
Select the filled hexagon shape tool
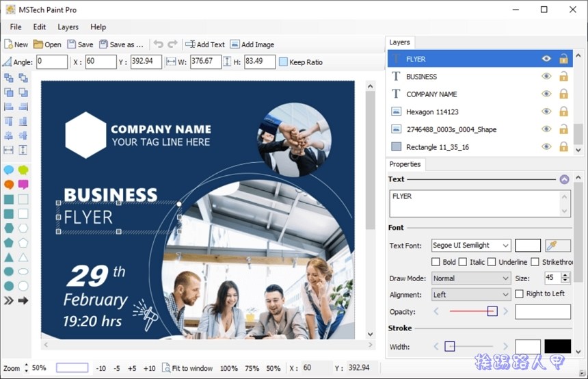click(9, 228)
